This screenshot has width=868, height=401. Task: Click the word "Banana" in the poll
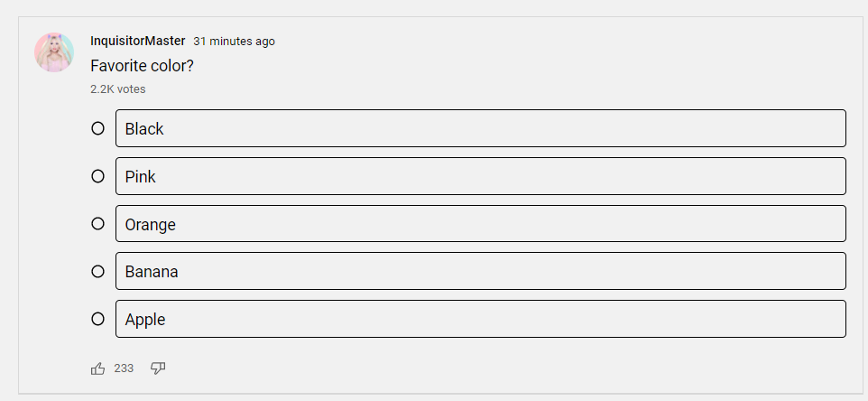152,271
